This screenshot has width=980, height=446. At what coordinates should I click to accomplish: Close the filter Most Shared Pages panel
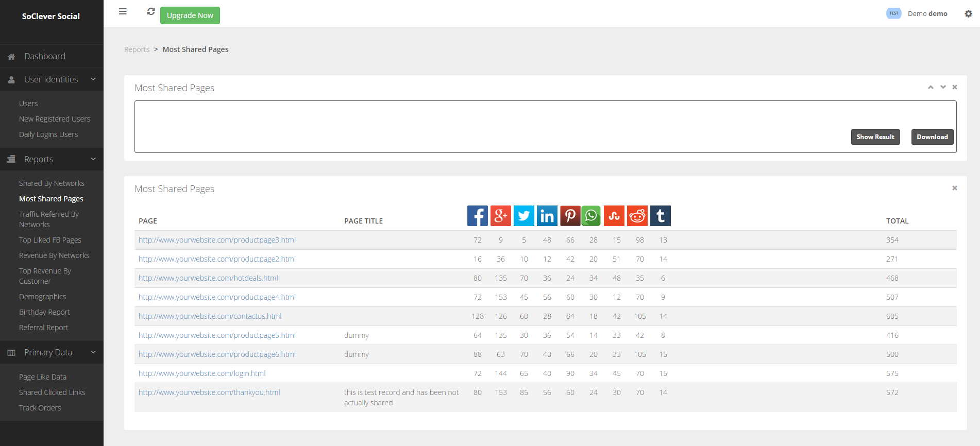(955, 87)
